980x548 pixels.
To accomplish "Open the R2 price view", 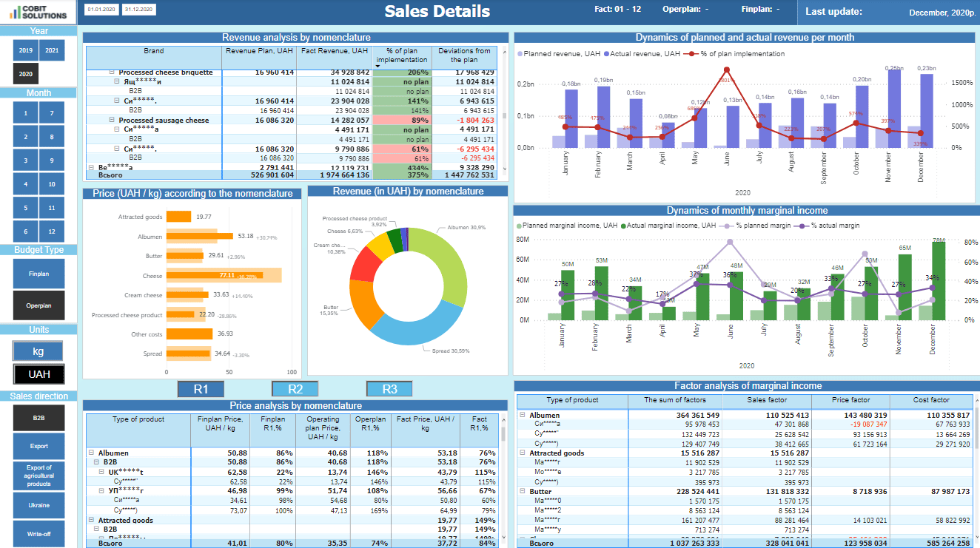I will (x=295, y=389).
